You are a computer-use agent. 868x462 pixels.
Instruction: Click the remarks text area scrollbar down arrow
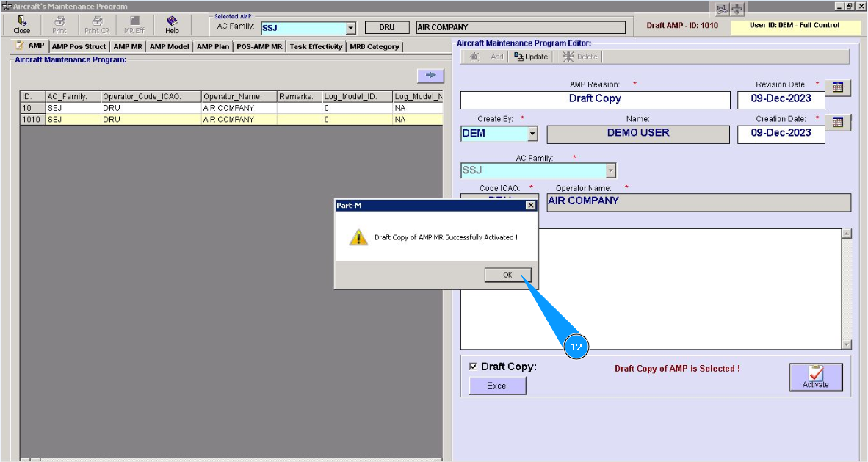847,344
